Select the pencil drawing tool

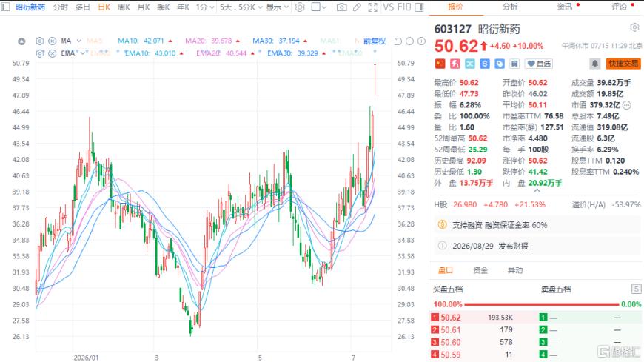tap(357, 7)
